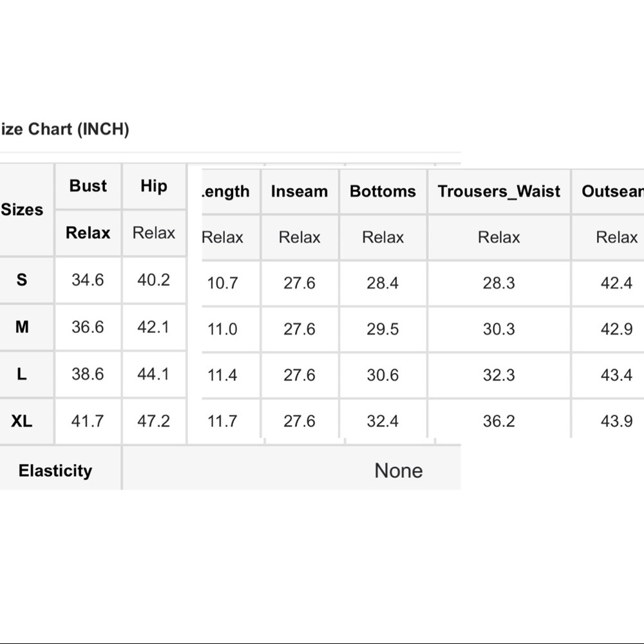The width and height of the screenshot is (644, 644).
Task: Click the size M row label
Action: click(x=22, y=327)
